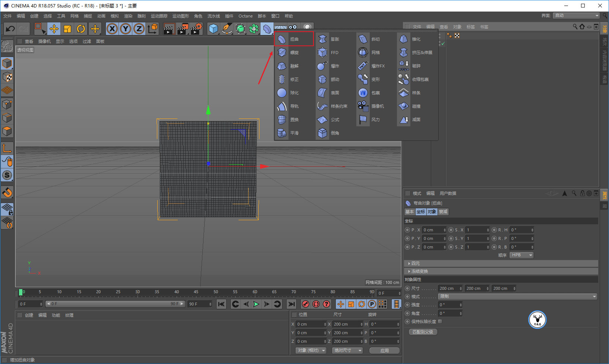609x364 pixels.
Task: Switch to the 衰减 attribute tab
Action: [x=443, y=212]
